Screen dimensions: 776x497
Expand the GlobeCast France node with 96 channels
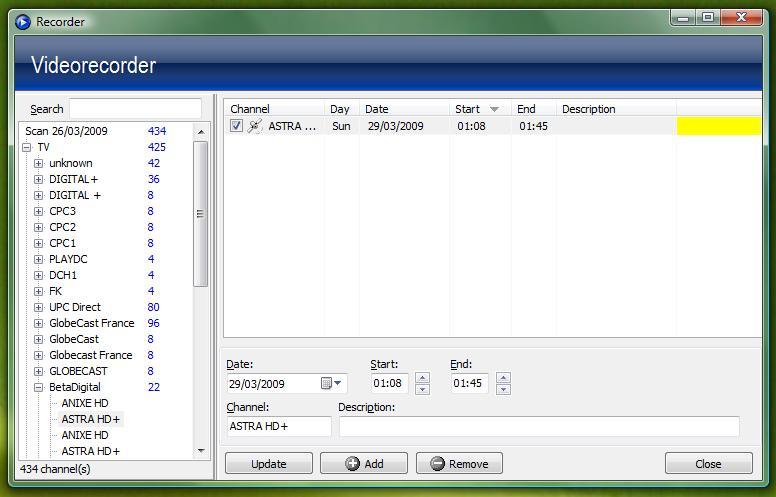point(39,323)
